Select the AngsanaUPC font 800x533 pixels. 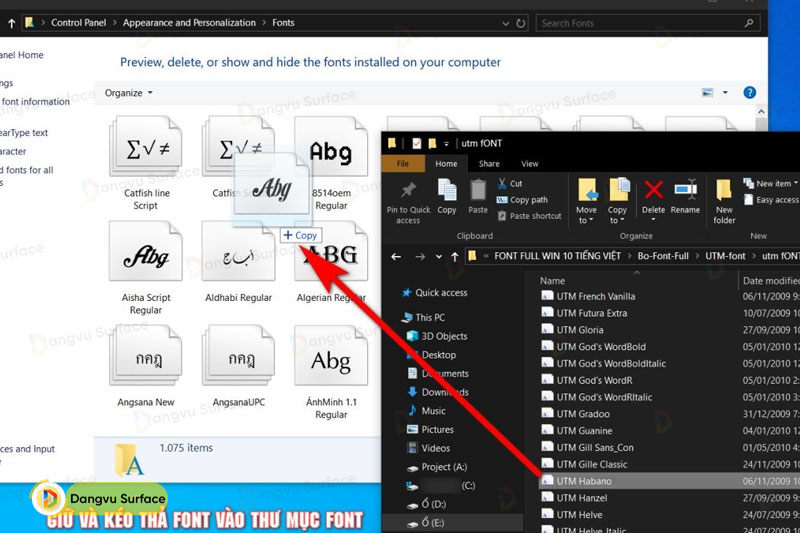click(238, 366)
